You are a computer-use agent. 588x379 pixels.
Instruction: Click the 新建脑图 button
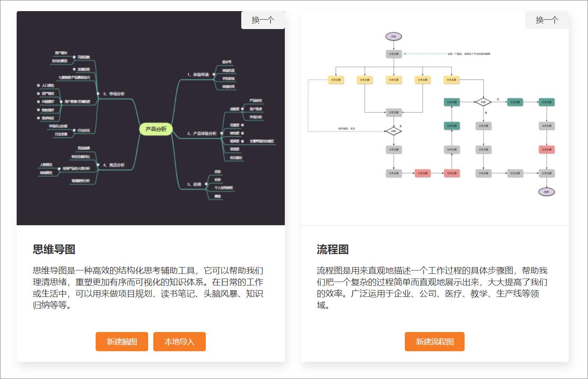pos(121,341)
